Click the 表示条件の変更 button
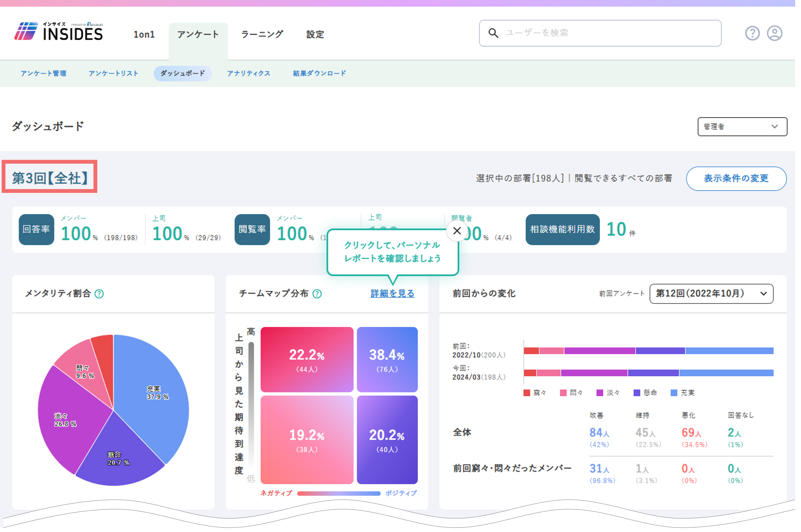Viewport: 801px width, 532px height. click(x=736, y=179)
